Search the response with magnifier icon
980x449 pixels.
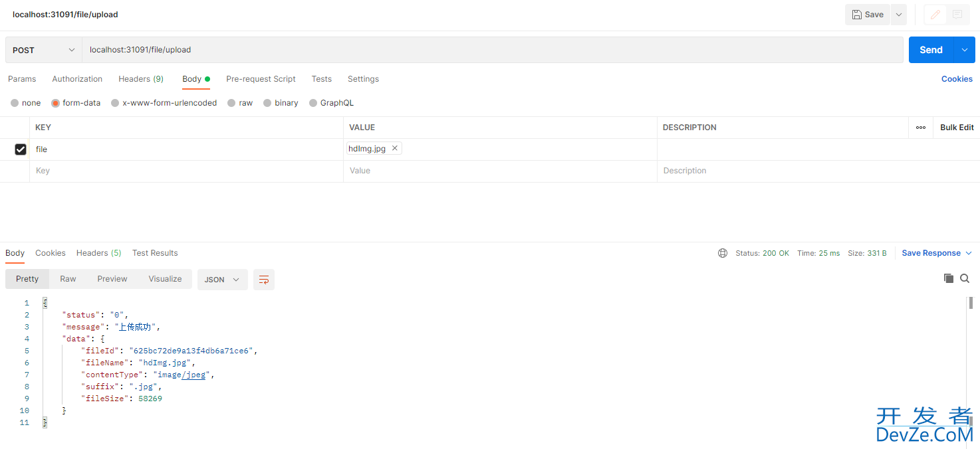tap(965, 278)
